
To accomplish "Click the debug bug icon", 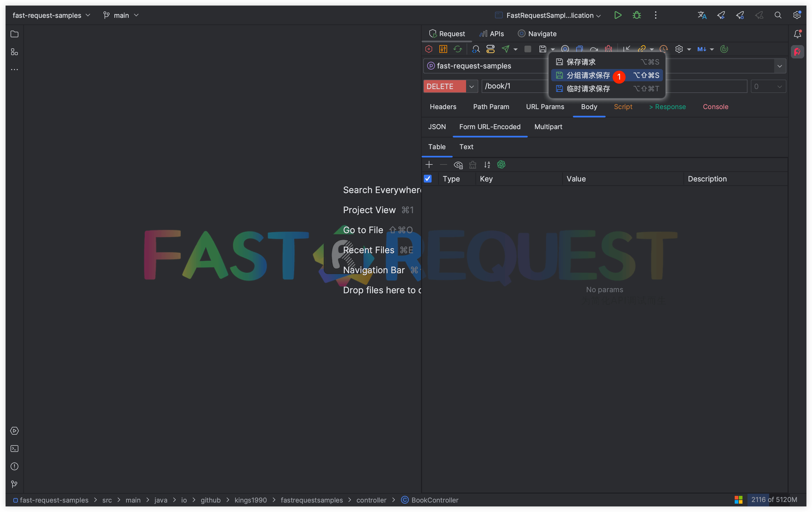I will 637,15.
